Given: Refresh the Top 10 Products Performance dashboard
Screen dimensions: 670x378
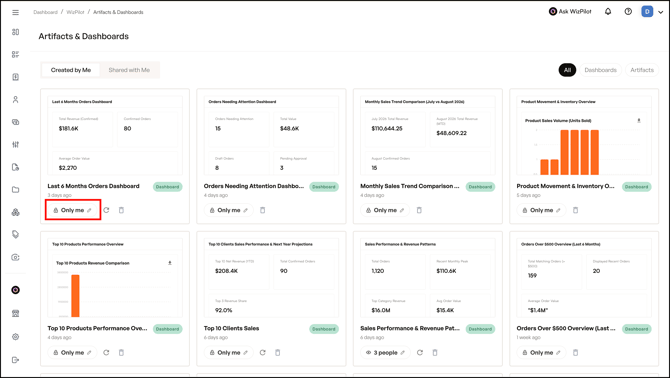Looking at the screenshot, I should (x=106, y=352).
